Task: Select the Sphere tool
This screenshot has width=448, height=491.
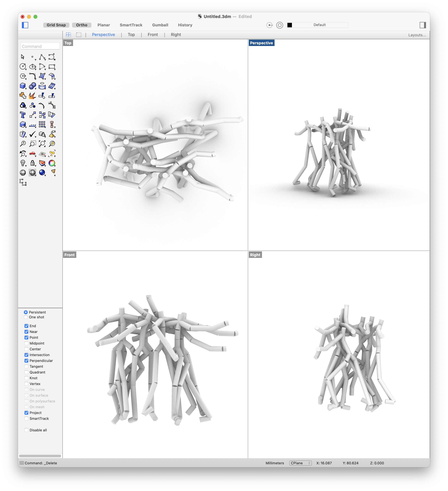Action: tap(33, 86)
